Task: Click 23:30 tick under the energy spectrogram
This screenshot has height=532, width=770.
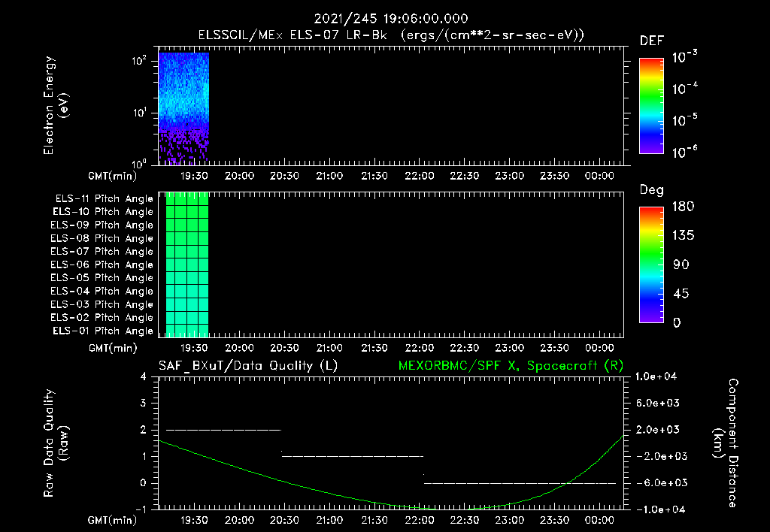Action: [x=554, y=176]
